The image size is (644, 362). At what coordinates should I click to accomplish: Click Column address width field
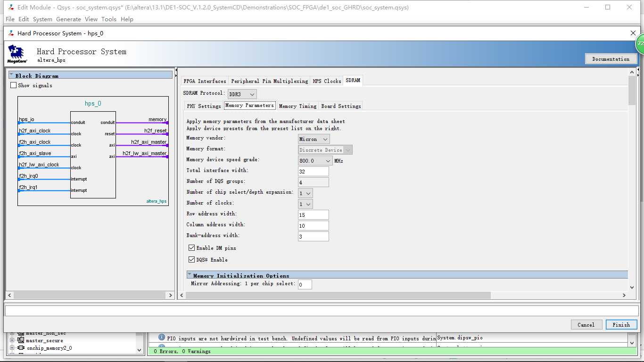coord(314,226)
